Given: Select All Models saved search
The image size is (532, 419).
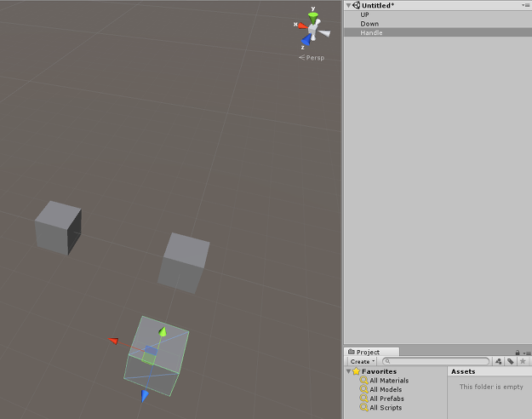Looking at the screenshot, I should coord(386,389).
